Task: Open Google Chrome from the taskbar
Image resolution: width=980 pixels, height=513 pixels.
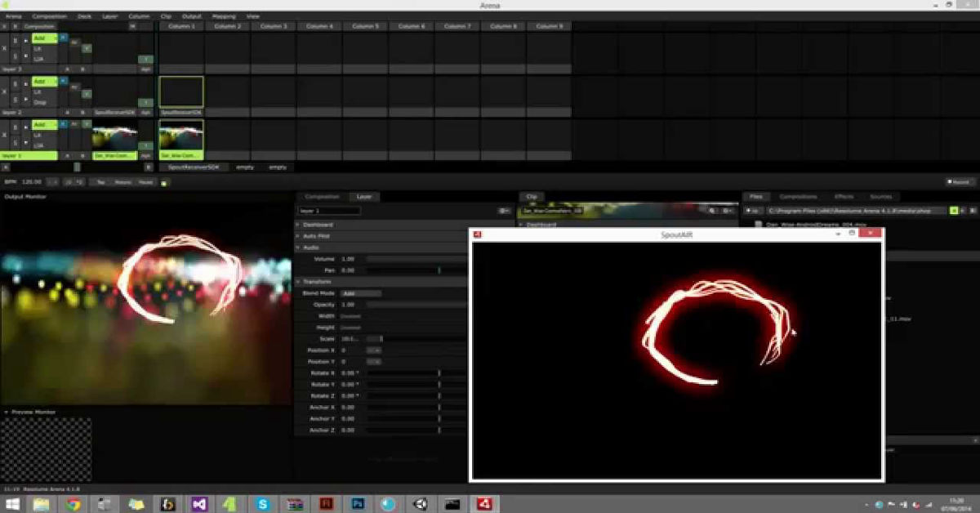Action: pos(73,504)
